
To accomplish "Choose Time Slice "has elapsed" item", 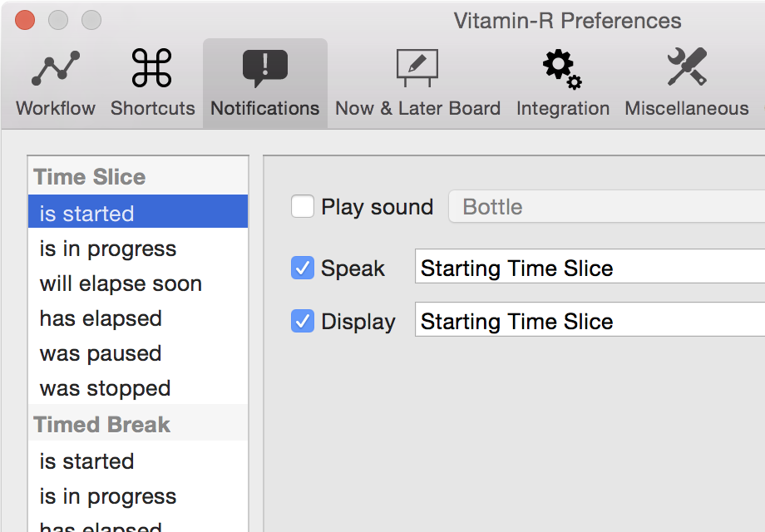I will 138,319.
